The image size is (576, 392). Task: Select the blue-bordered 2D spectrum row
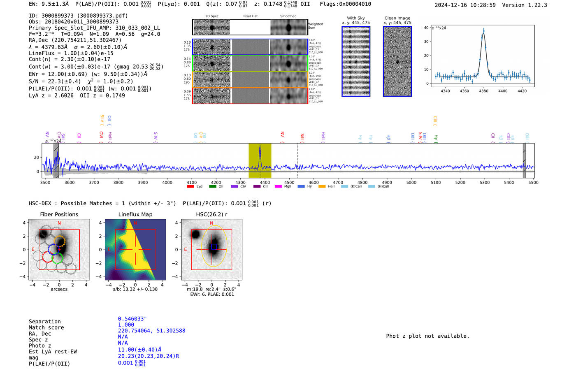(x=250, y=47)
